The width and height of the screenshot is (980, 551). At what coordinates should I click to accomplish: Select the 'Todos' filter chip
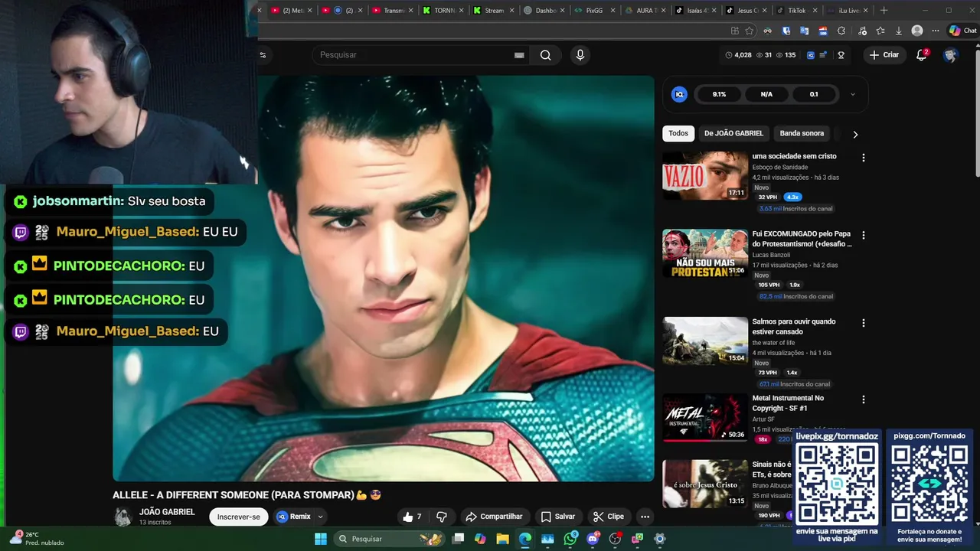tap(678, 133)
